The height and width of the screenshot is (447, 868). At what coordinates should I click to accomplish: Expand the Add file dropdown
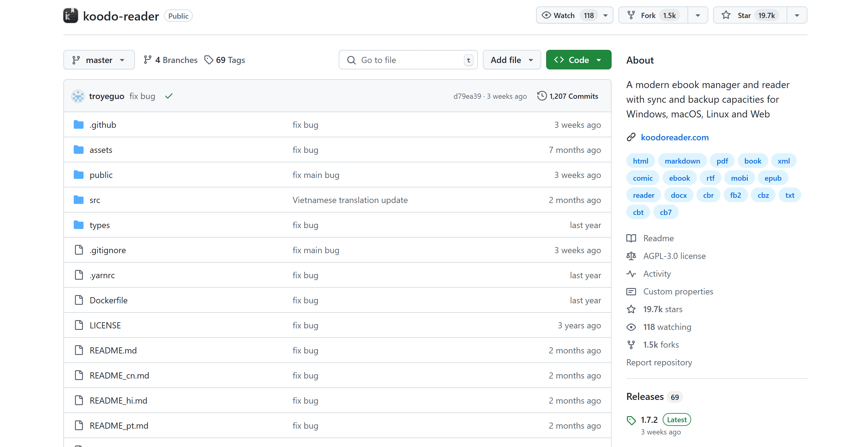click(x=512, y=60)
